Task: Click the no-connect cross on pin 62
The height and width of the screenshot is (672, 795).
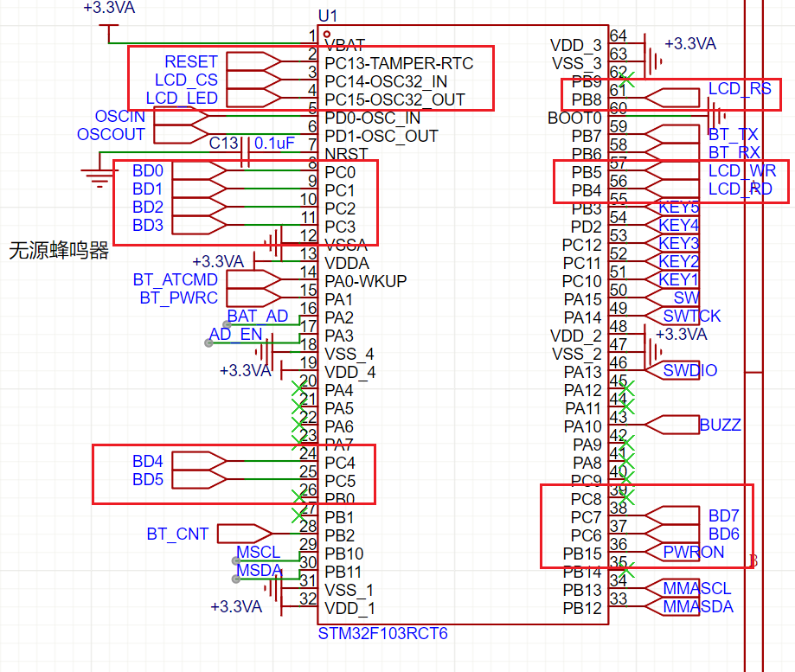Action: tap(627, 80)
